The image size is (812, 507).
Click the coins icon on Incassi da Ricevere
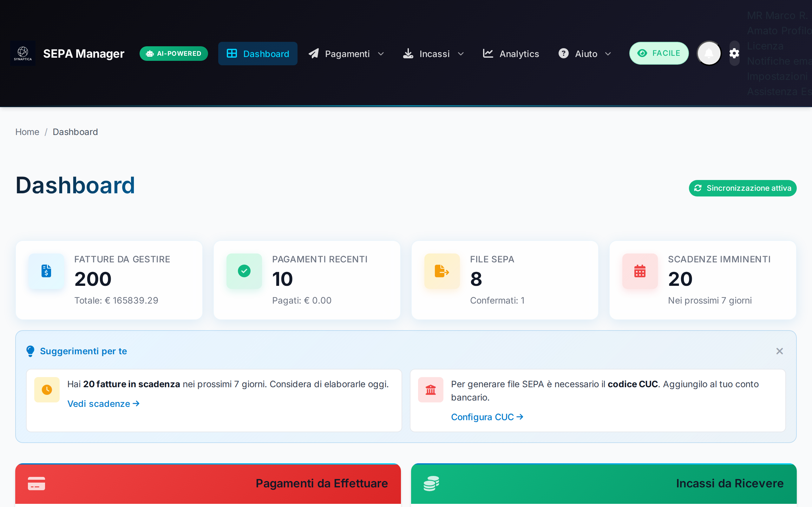pyautogui.click(x=431, y=483)
